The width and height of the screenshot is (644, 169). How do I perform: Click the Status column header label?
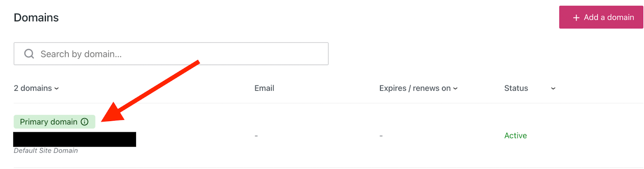[516, 88]
